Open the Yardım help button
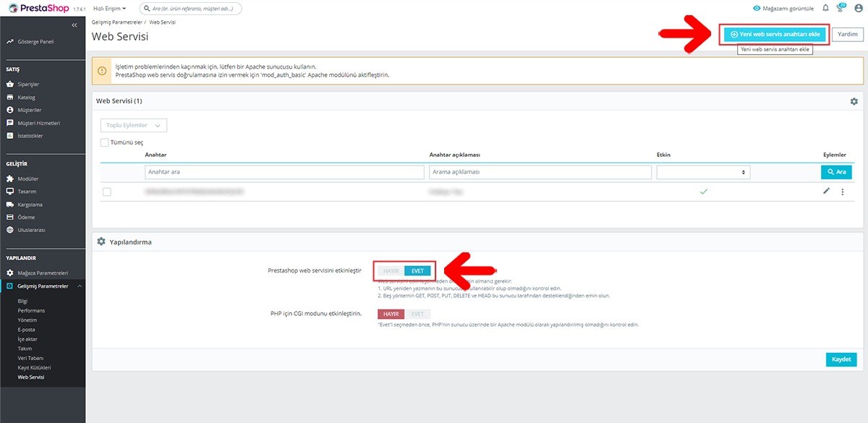The image size is (868, 423). (848, 34)
